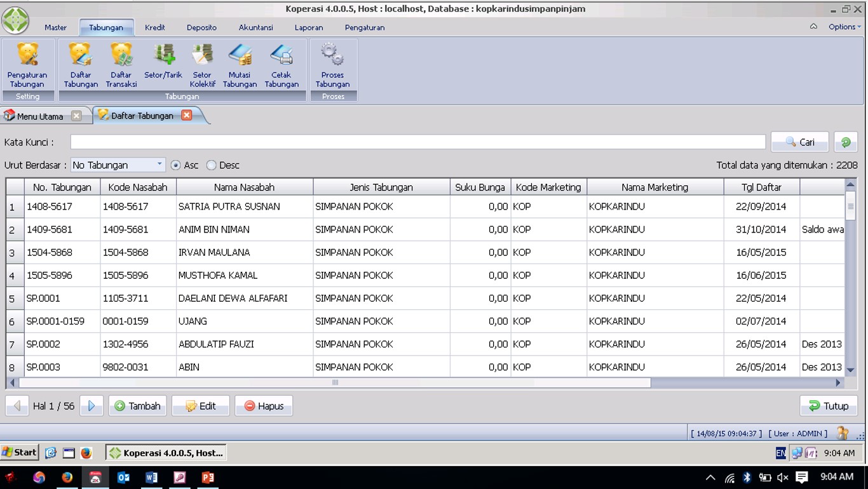Open Daftar Tabungan ribbon icon
Image resolution: width=868 pixels, height=489 pixels.
(x=81, y=65)
